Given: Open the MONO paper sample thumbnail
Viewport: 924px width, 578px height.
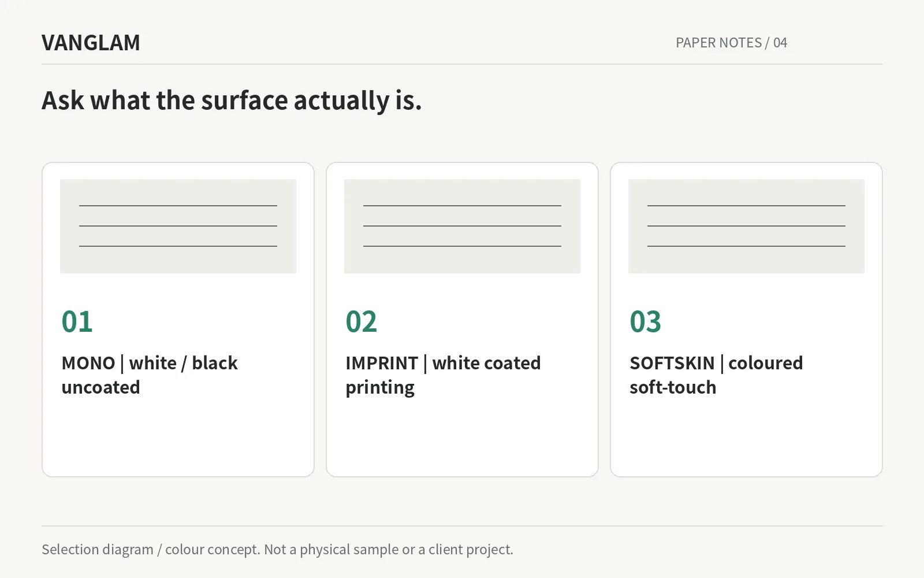Looking at the screenshot, I should click(x=178, y=226).
